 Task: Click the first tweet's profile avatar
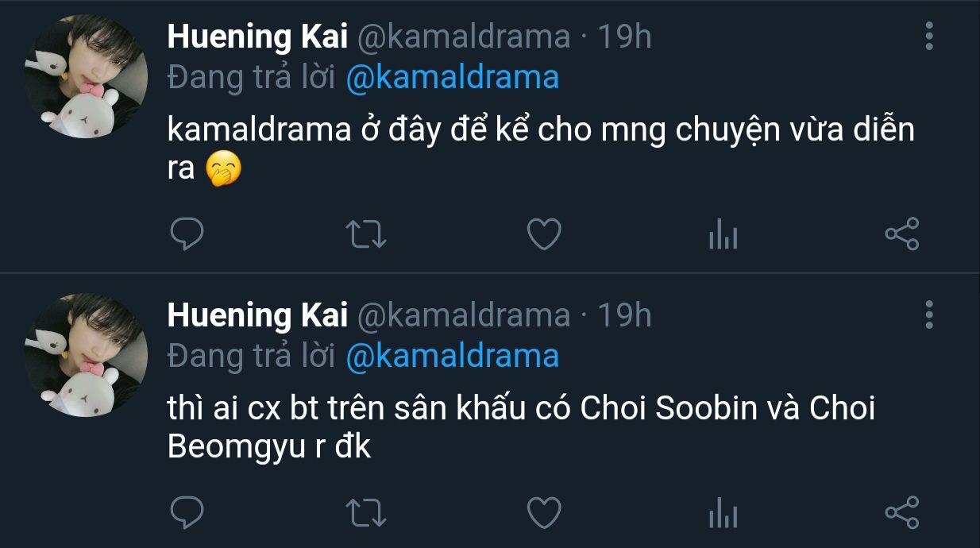pyautogui.click(x=86, y=77)
